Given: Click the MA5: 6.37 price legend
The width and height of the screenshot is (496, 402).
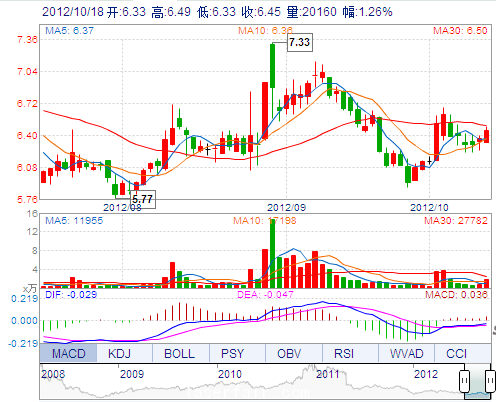Looking at the screenshot, I should (70, 31).
